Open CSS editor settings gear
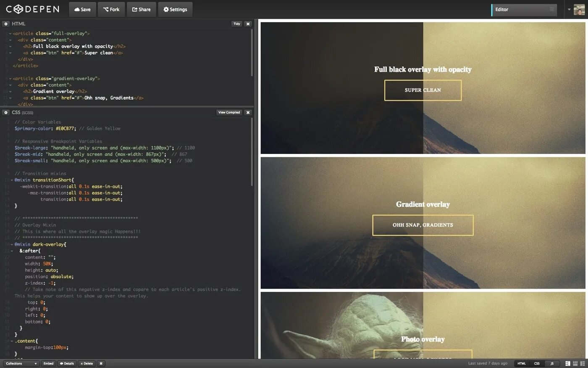The image size is (588, 368). [6, 112]
